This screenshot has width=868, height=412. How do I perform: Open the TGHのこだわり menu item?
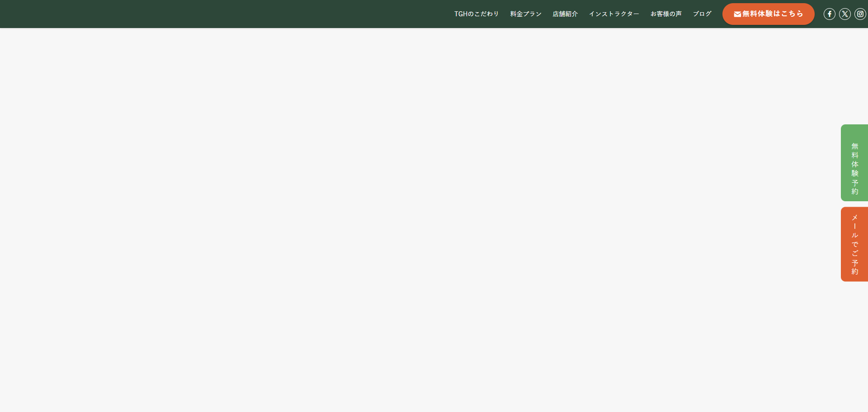[x=476, y=14]
